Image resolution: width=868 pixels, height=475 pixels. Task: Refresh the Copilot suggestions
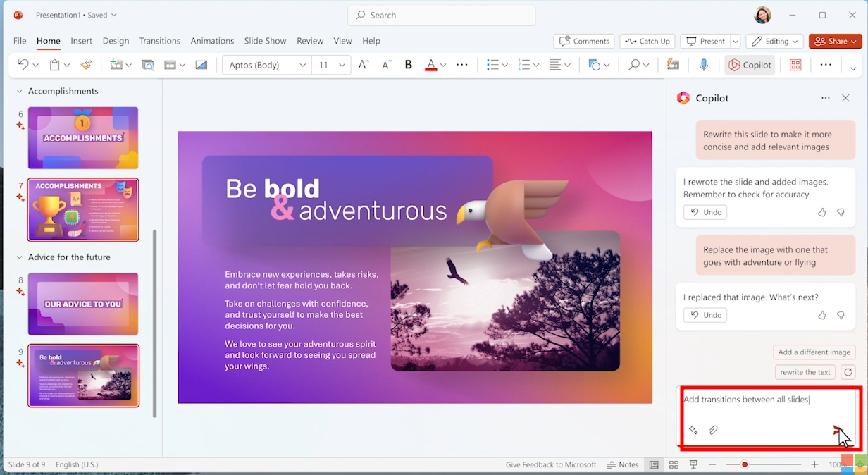point(848,372)
